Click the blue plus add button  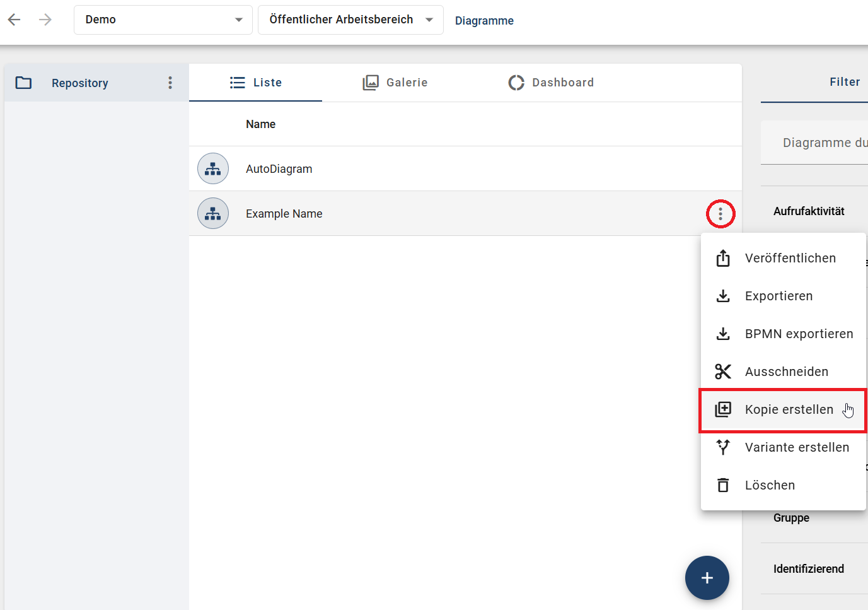click(707, 577)
